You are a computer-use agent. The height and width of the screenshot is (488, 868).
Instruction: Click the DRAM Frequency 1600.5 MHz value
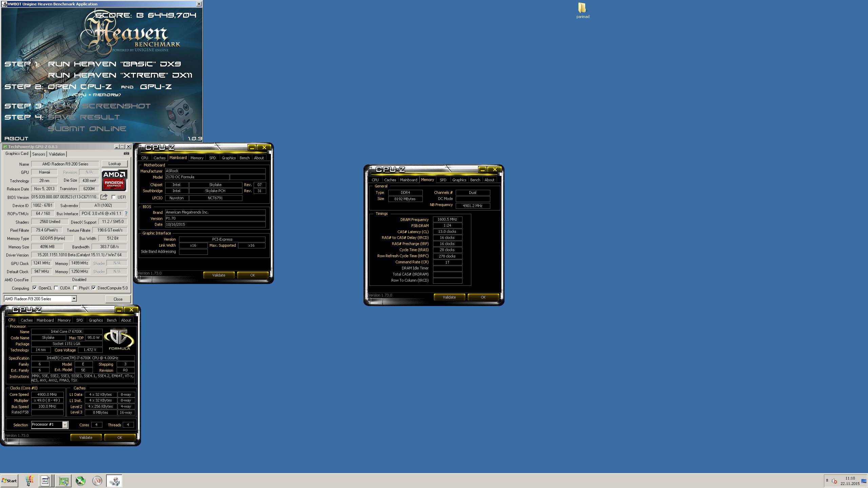(447, 219)
